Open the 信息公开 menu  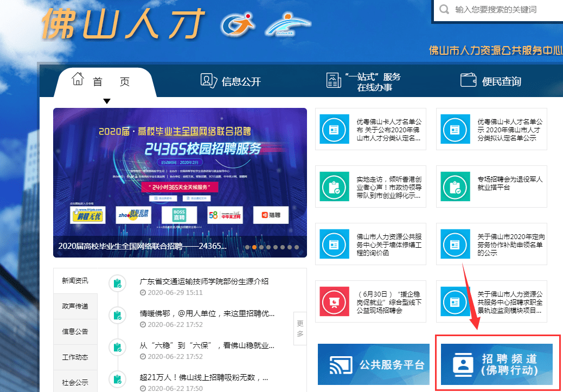coord(231,81)
